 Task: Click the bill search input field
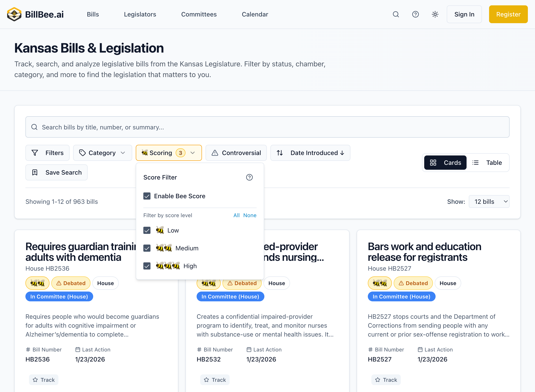pyautogui.click(x=267, y=127)
